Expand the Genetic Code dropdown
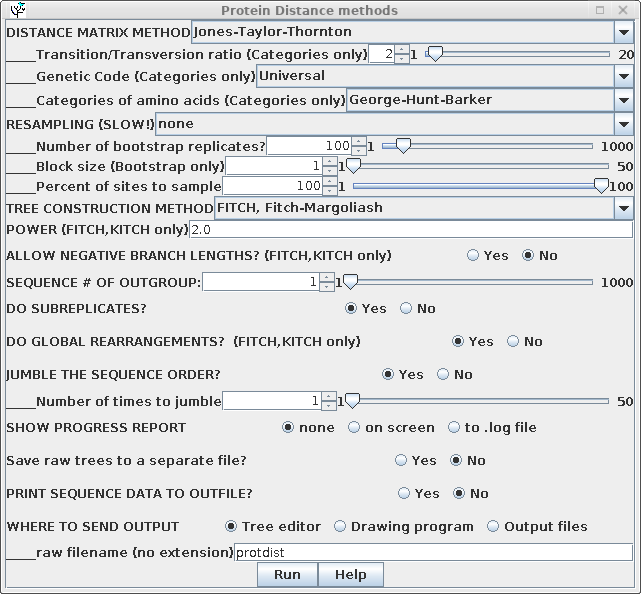641x594 pixels. [623, 76]
